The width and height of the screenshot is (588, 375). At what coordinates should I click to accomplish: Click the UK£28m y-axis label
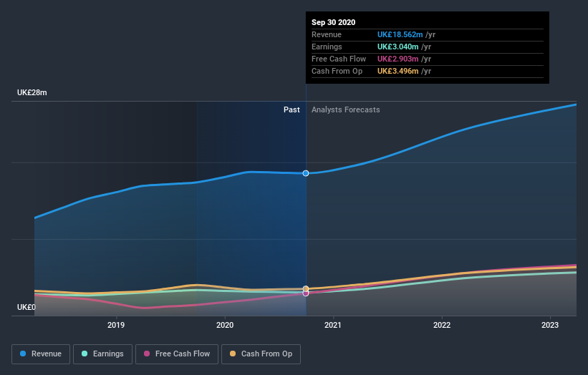(x=32, y=92)
